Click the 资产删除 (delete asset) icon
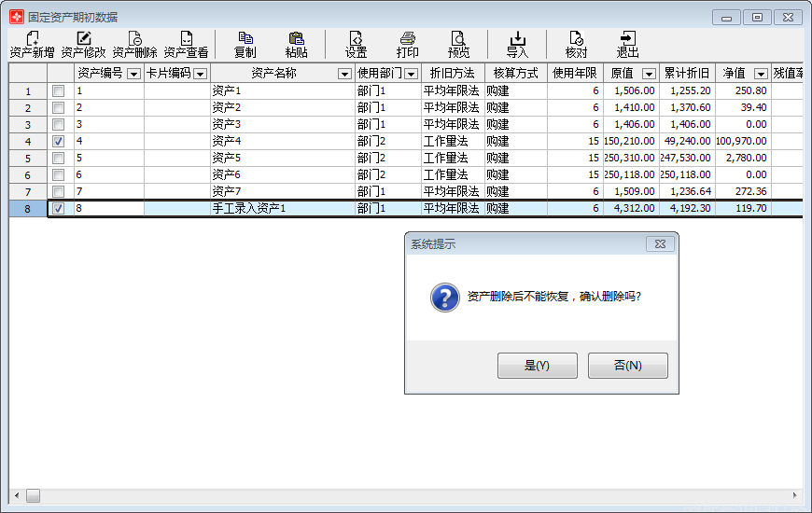This screenshot has width=812, height=513. (x=135, y=44)
